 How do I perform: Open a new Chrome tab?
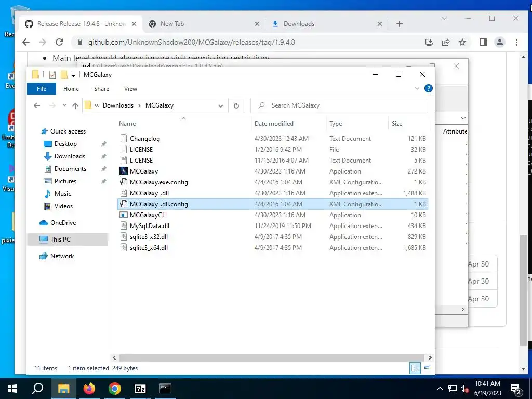point(400,24)
